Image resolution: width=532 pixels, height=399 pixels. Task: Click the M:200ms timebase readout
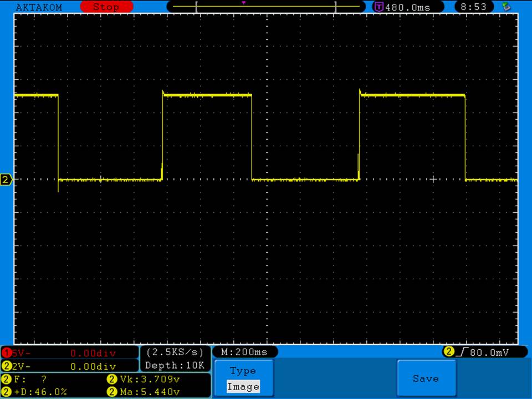coord(244,352)
